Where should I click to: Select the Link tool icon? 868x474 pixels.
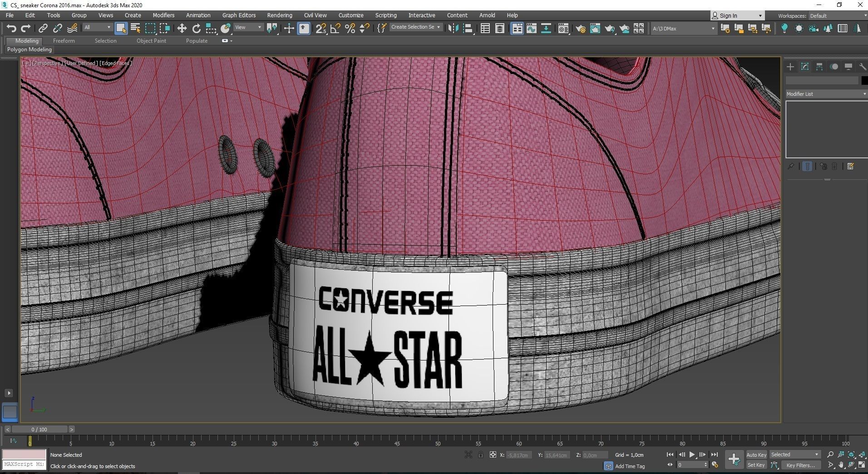point(43,29)
